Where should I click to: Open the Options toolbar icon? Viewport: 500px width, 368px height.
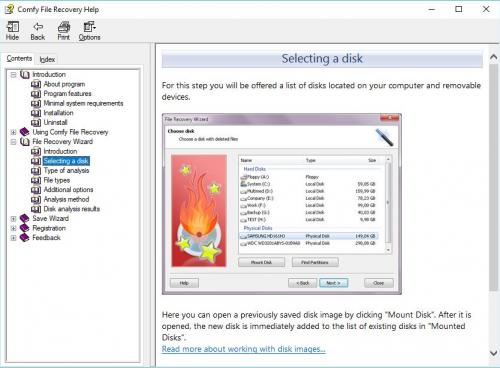[x=89, y=27]
